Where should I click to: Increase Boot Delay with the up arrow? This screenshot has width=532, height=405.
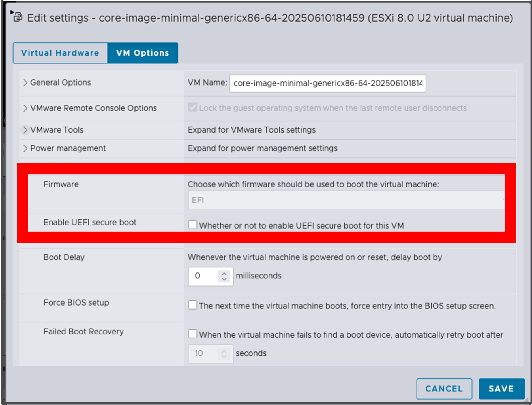point(224,274)
